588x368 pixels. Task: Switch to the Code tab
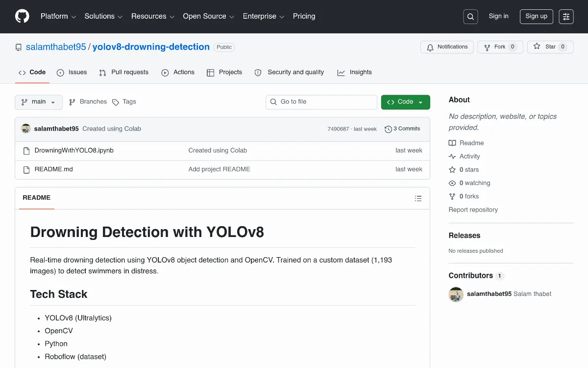coord(32,73)
